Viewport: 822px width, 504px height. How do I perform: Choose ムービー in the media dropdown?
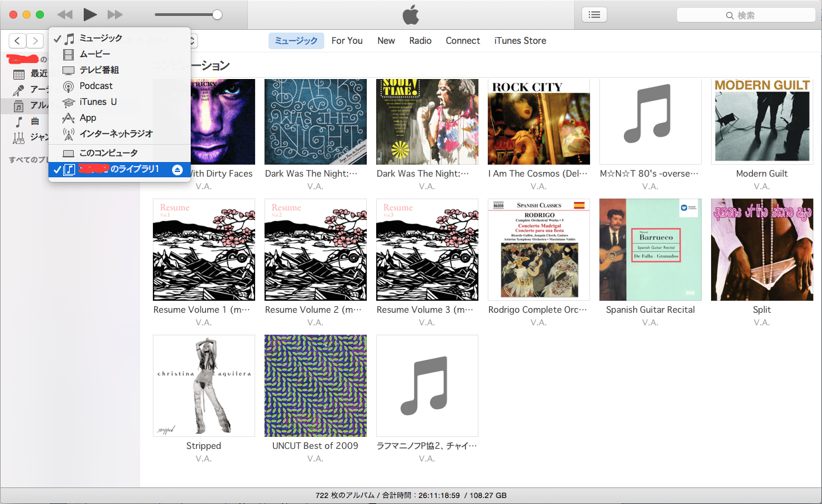point(95,54)
